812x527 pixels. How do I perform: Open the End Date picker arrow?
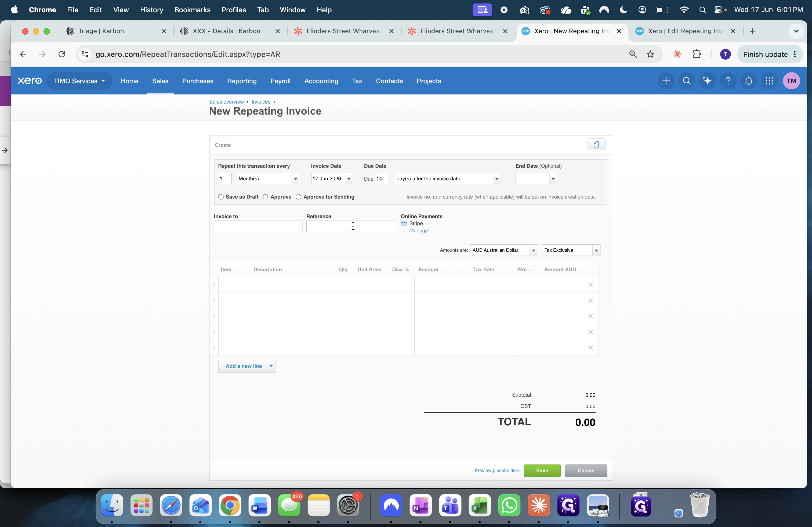click(x=553, y=179)
